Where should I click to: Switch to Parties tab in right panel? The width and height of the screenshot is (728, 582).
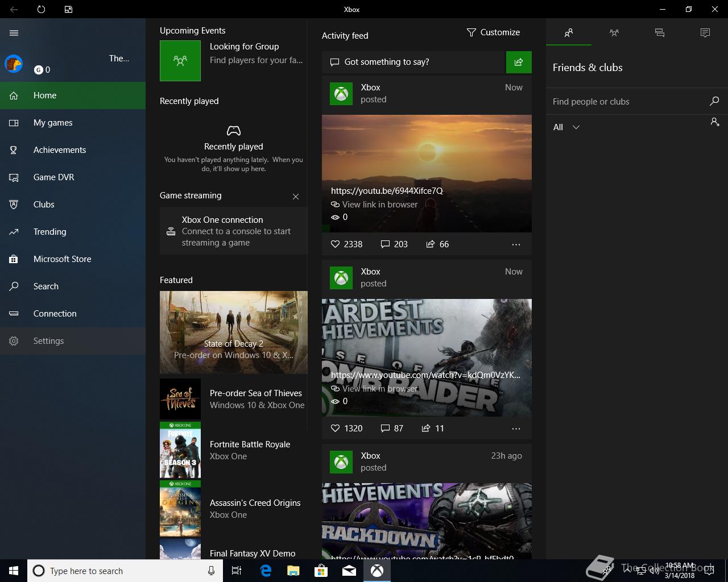click(614, 33)
